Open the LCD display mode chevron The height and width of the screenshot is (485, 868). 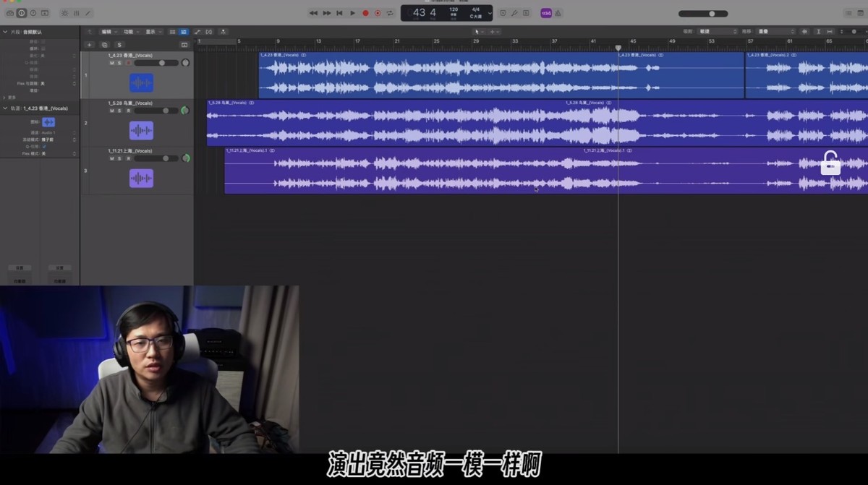tap(490, 13)
